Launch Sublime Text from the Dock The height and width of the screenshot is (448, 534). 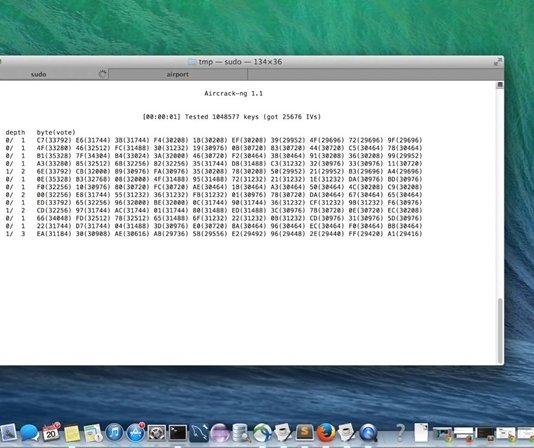click(304, 433)
